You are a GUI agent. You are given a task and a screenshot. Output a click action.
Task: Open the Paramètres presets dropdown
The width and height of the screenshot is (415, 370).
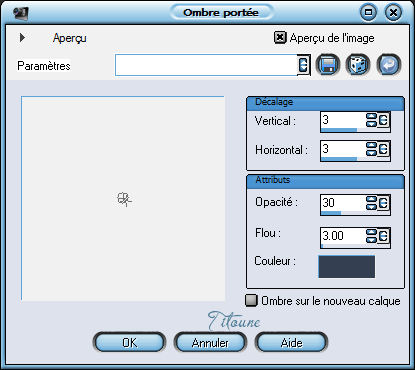[303, 65]
